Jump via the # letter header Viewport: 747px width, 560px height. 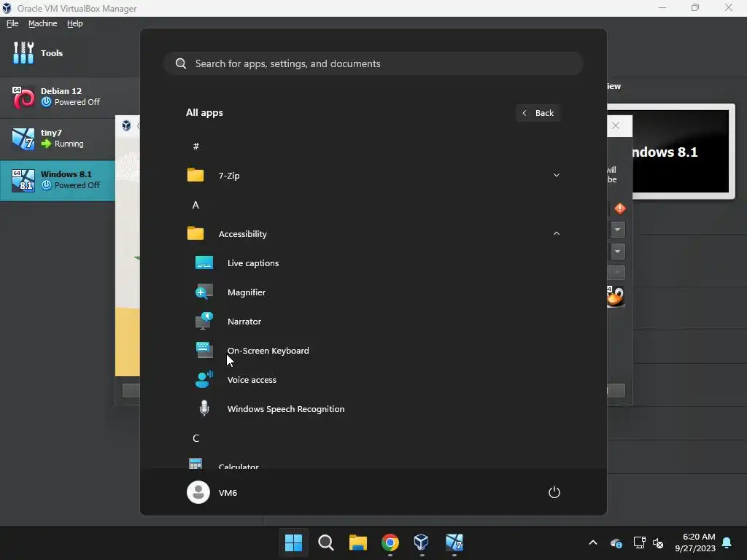(x=196, y=146)
